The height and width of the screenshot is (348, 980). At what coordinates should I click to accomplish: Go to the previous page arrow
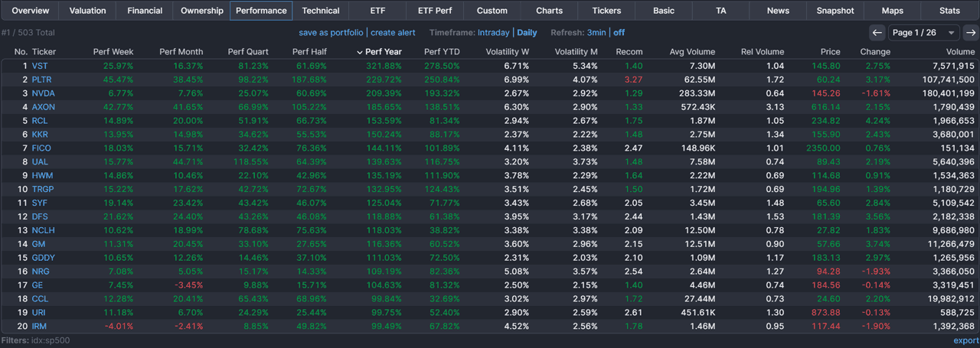coord(877,33)
